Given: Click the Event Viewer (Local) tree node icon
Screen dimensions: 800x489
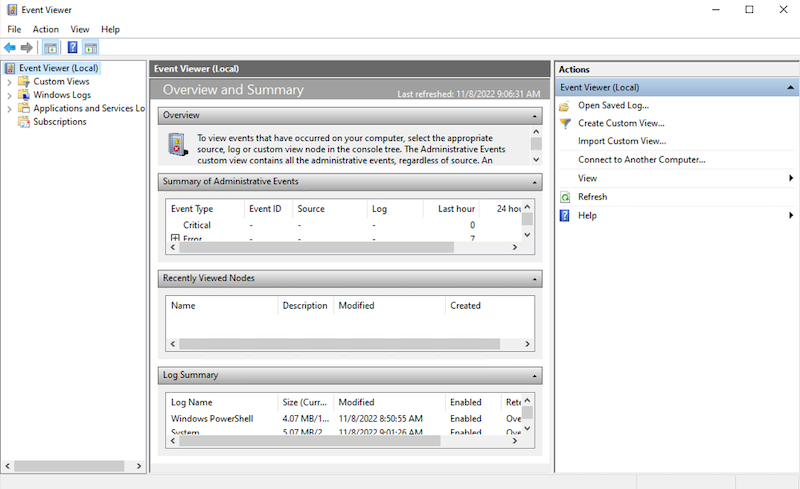Looking at the screenshot, I should point(10,68).
